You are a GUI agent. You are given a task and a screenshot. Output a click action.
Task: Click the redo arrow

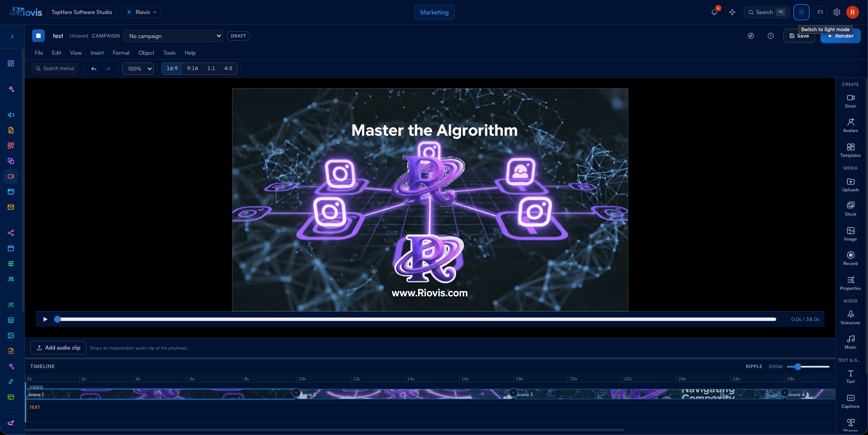click(108, 69)
